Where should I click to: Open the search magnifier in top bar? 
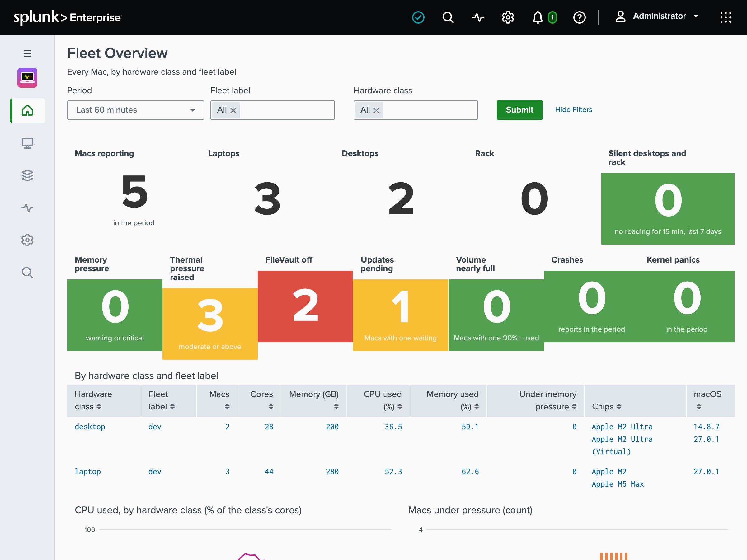[x=448, y=17]
